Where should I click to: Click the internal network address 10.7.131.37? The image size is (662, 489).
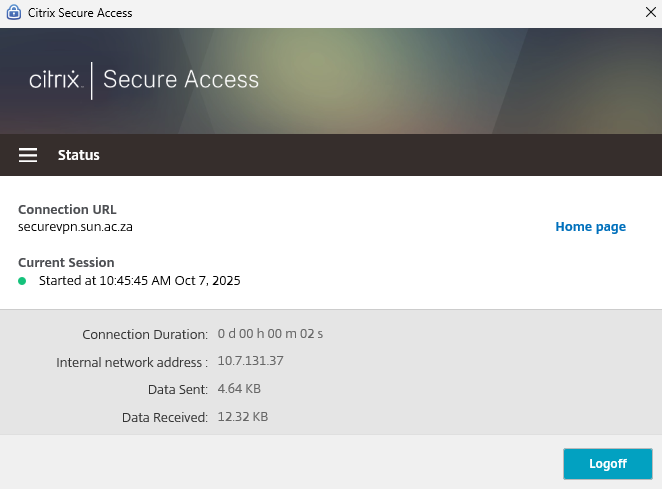[250, 361]
